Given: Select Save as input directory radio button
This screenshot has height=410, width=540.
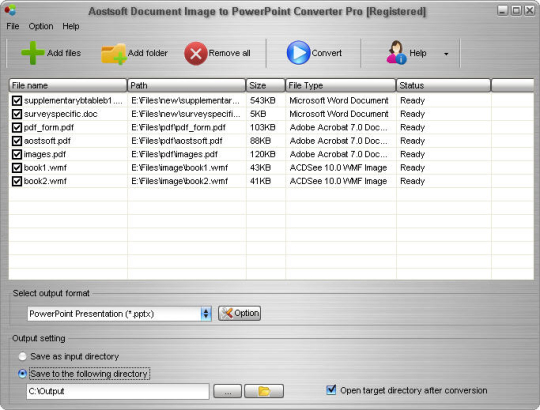Looking at the screenshot, I should pyautogui.click(x=22, y=356).
